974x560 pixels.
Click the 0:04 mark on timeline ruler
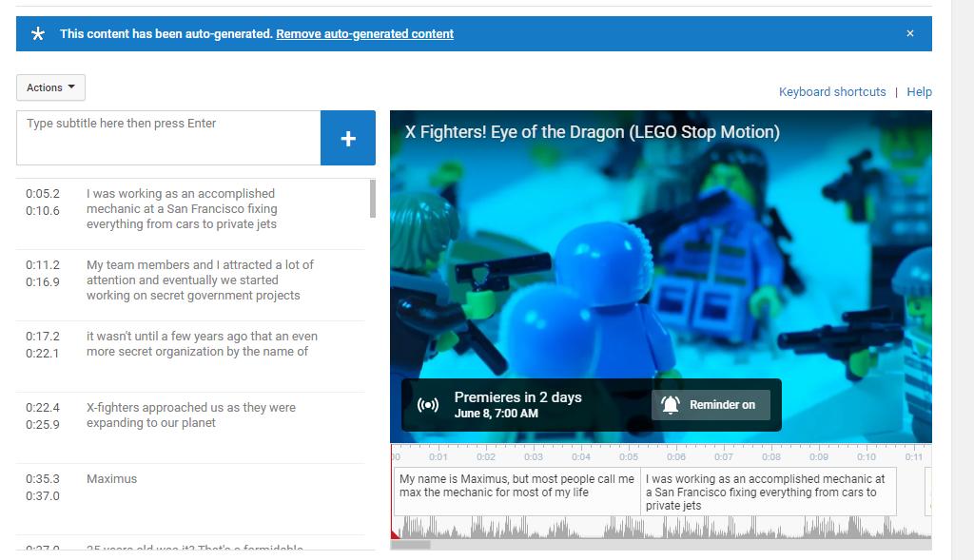(581, 456)
